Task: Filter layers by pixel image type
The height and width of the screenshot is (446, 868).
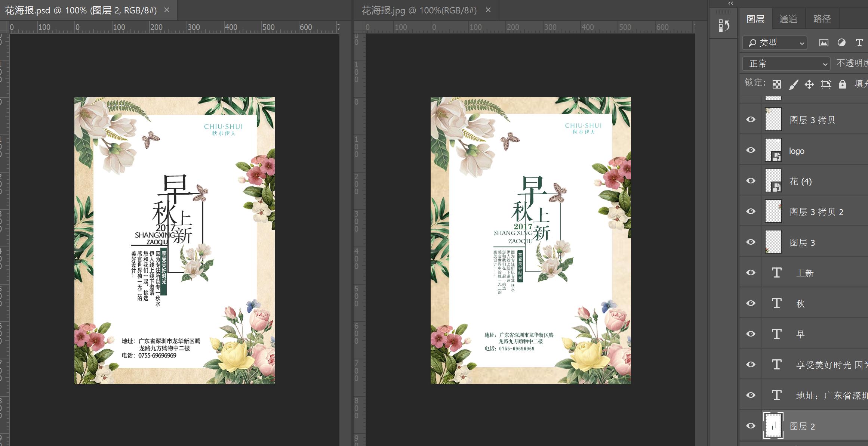Action: [824, 43]
